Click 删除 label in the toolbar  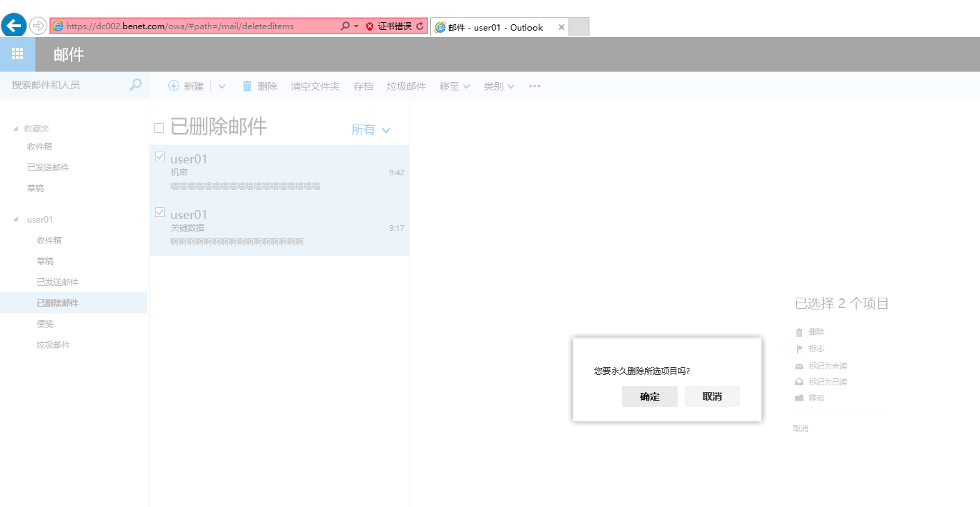pos(267,86)
